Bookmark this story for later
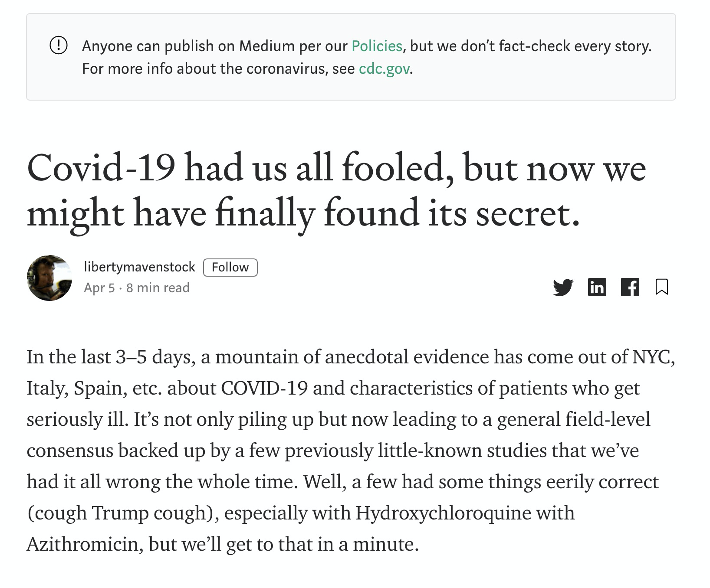This screenshot has height=588, width=710. click(x=661, y=287)
